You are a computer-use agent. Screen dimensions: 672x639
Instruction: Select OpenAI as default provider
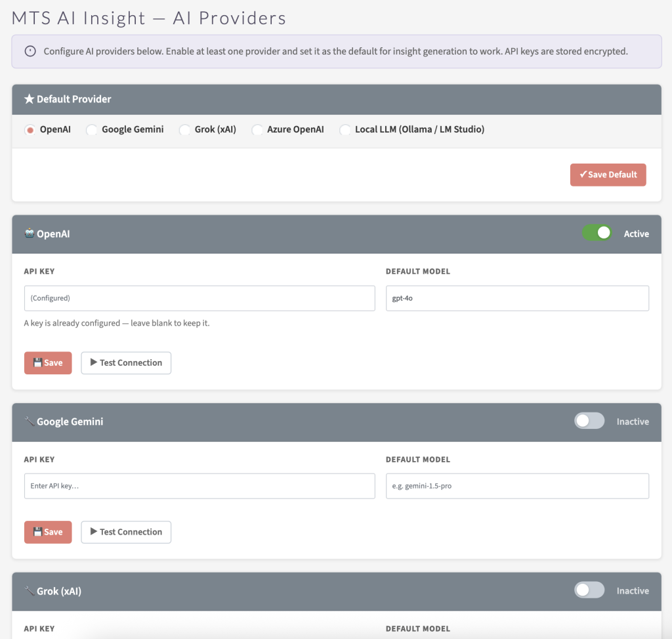(x=30, y=130)
